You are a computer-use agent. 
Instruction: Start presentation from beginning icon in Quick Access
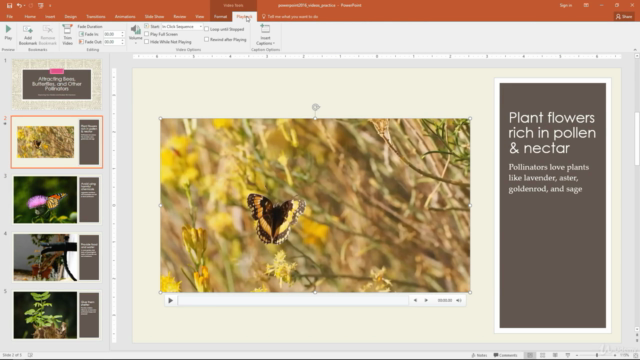[x=40, y=5]
